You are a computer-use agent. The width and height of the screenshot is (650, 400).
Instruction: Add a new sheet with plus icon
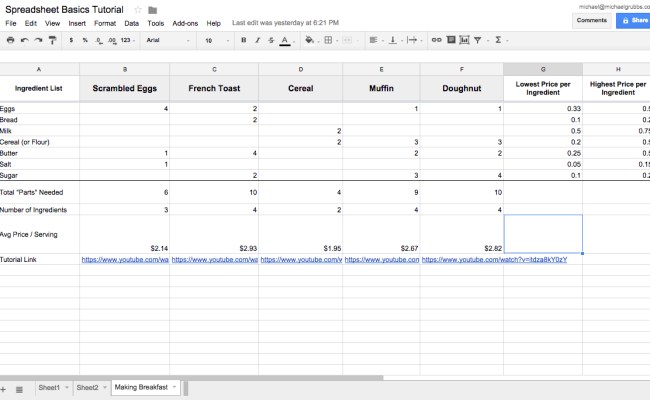click(3, 389)
